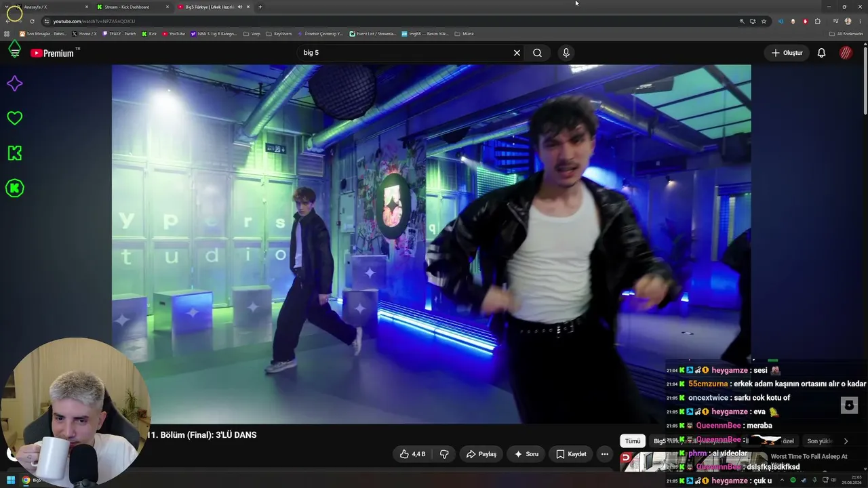
Task: Click the green spade overlay icon
Action: coord(14,49)
